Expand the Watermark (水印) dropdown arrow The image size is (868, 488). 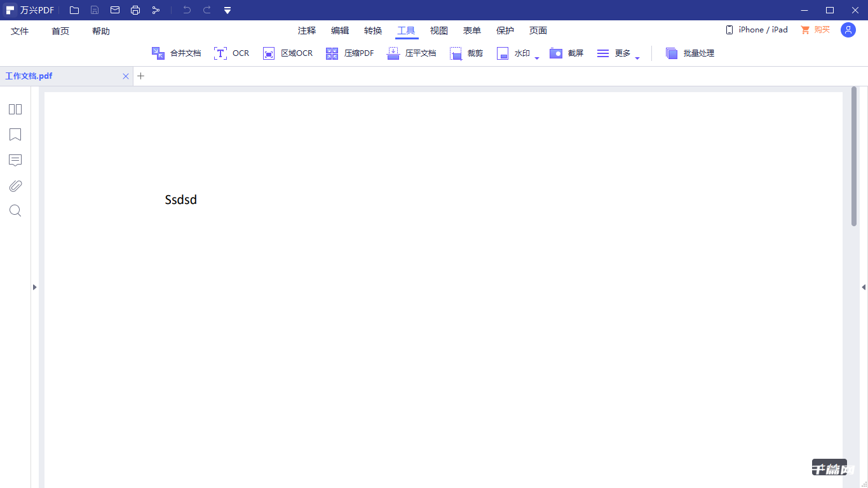coord(537,58)
